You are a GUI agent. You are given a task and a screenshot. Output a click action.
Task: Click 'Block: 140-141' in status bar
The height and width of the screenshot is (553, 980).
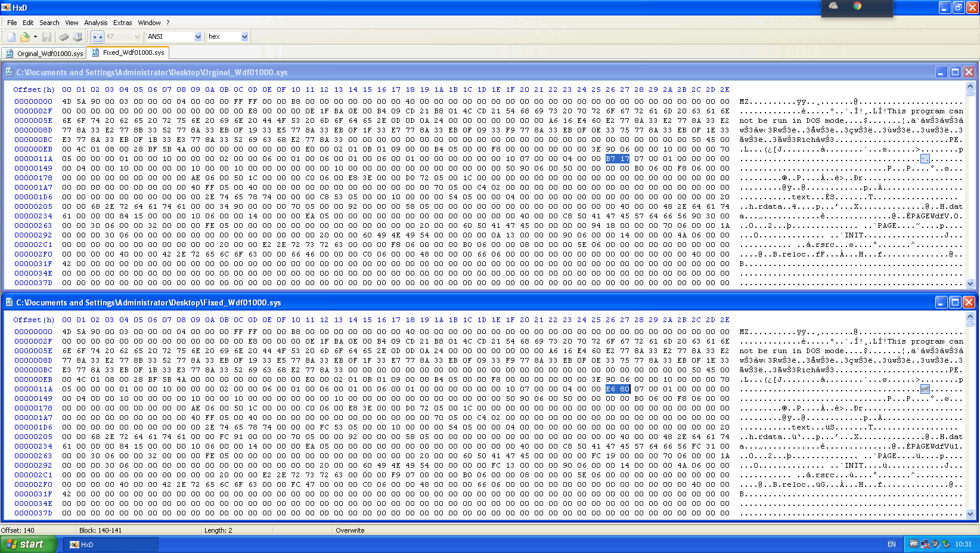pyautogui.click(x=100, y=530)
